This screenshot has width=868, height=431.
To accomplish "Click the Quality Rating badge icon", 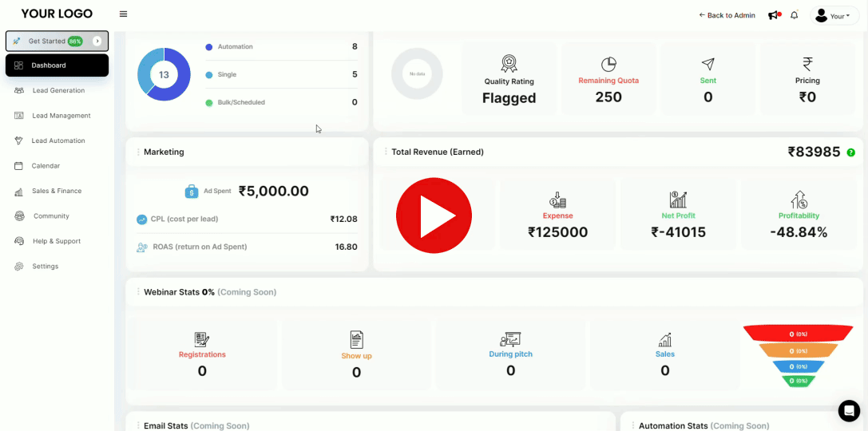I will click(x=509, y=64).
